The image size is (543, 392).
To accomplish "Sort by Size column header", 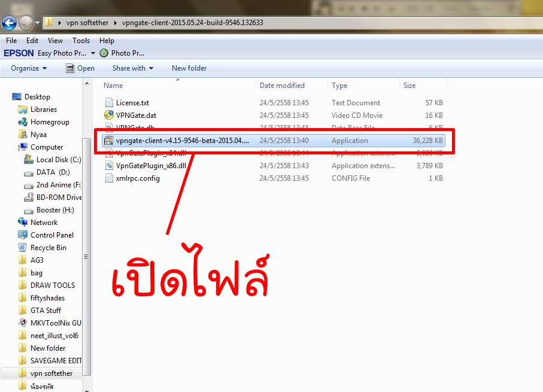I will pos(409,86).
